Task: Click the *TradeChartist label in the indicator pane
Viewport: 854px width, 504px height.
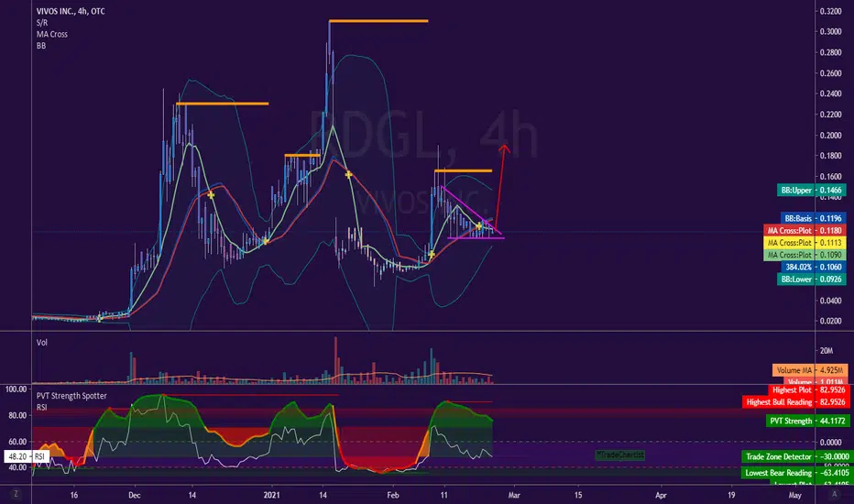Action: (619, 455)
